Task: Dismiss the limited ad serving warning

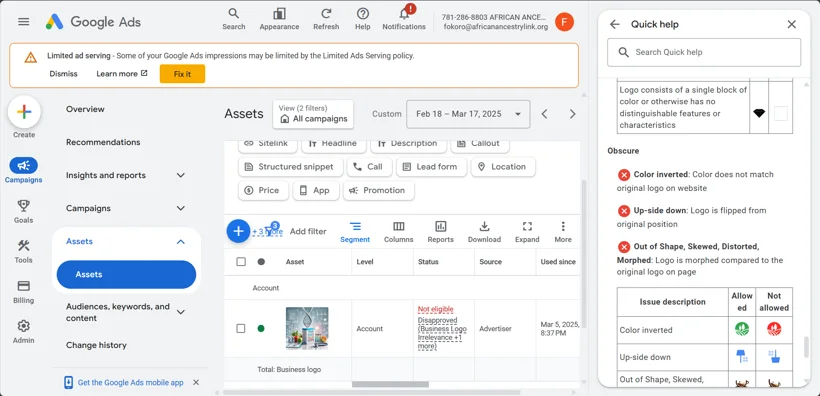Action: pyautogui.click(x=63, y=74)
